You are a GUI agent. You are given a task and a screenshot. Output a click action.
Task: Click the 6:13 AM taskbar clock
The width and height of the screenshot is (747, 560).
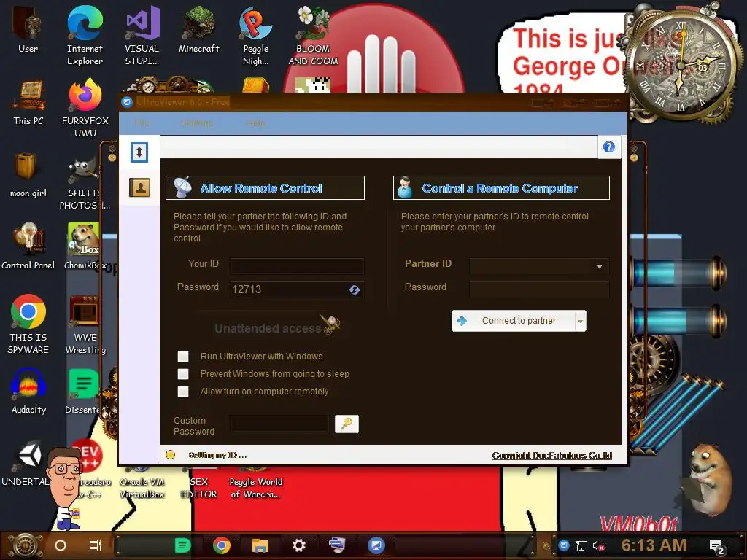click(x=654, y=545)
